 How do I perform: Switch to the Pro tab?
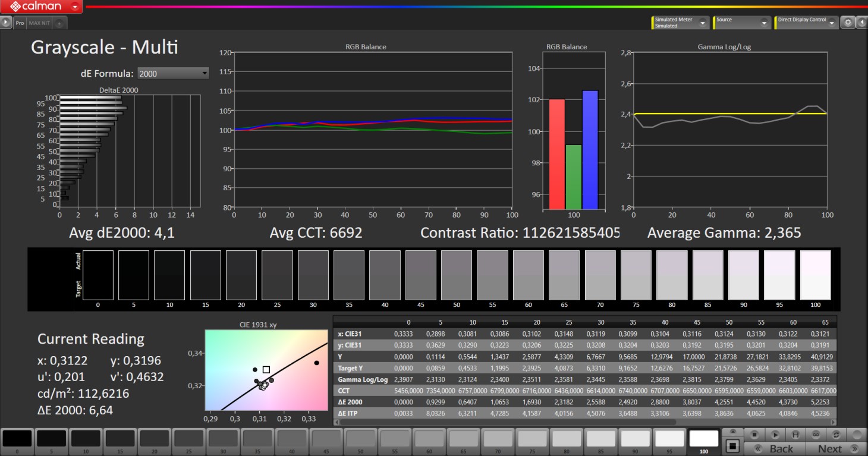[x=20, y=23]
